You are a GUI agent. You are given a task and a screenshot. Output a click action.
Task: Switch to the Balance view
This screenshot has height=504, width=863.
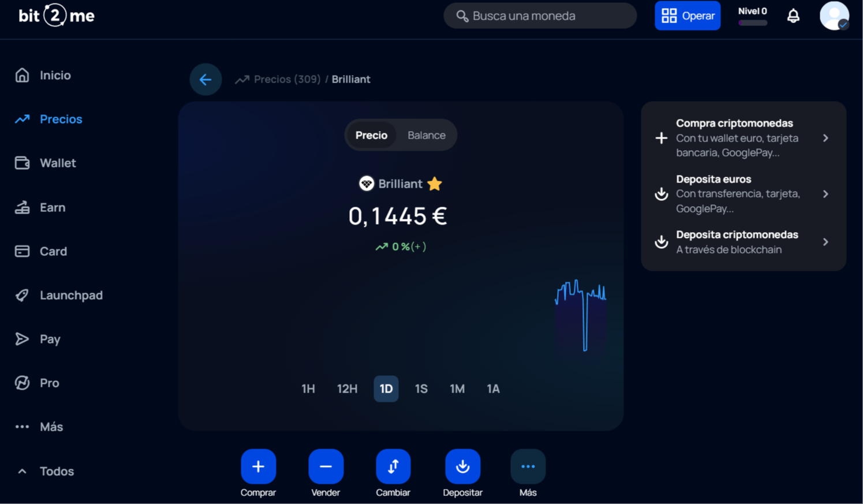(x=427, y=135)
